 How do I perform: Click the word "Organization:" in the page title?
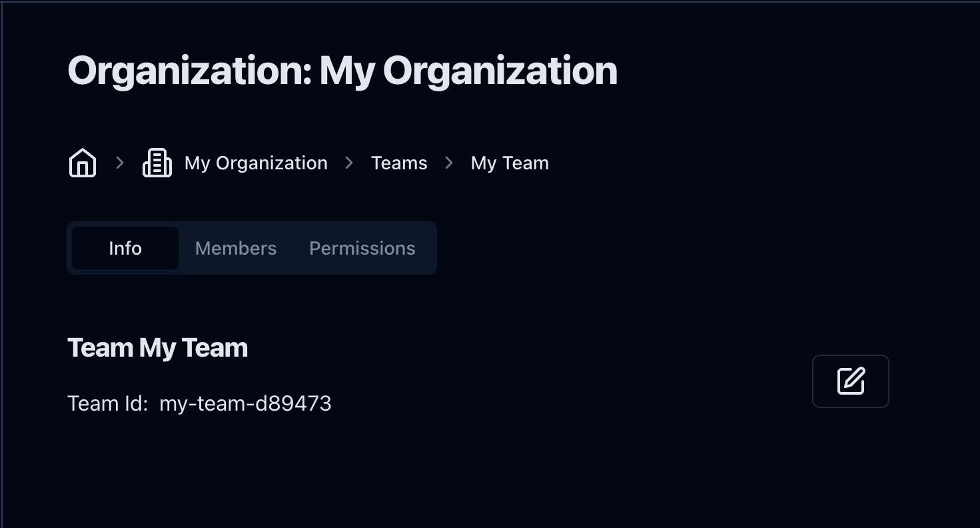190,71
